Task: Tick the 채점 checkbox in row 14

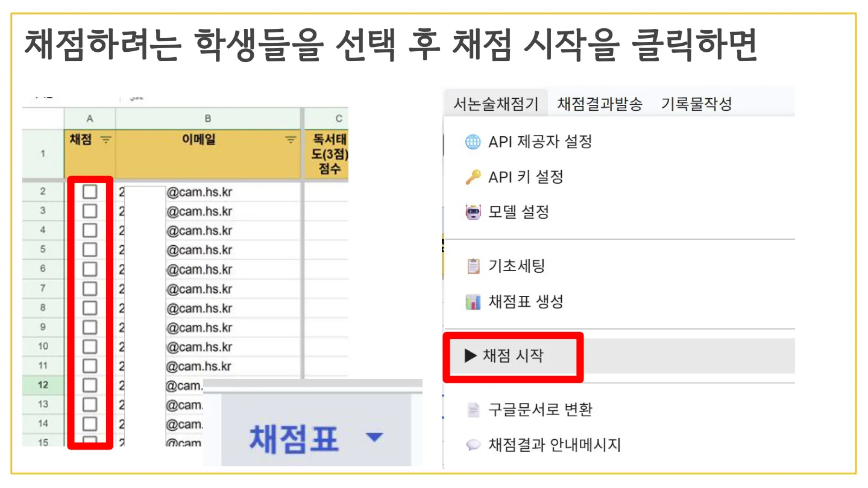Action: tap(90, 424)
